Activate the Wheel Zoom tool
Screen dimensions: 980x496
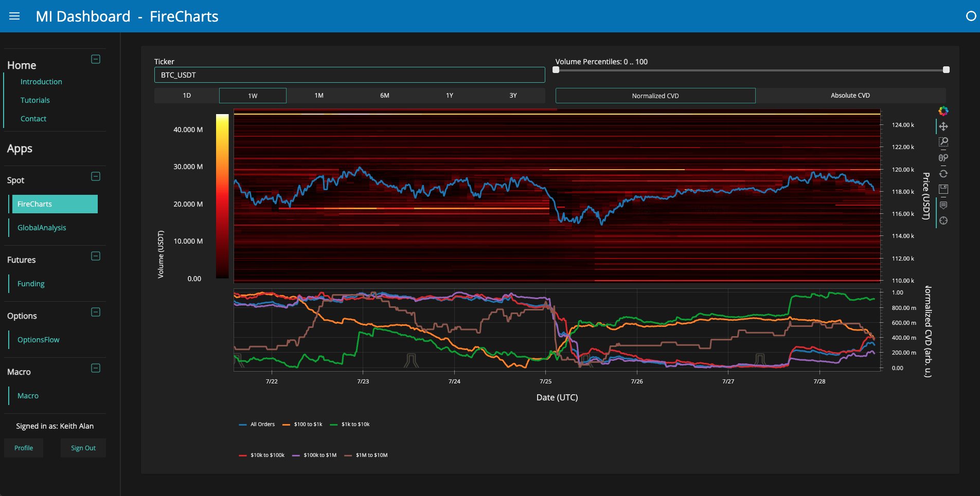tap(943, 158)
